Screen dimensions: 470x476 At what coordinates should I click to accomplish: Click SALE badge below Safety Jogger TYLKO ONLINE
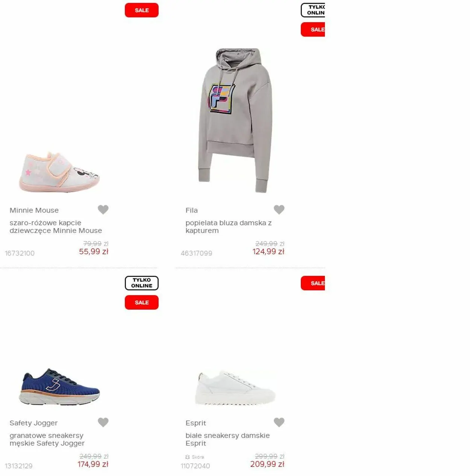click(142, 303)
